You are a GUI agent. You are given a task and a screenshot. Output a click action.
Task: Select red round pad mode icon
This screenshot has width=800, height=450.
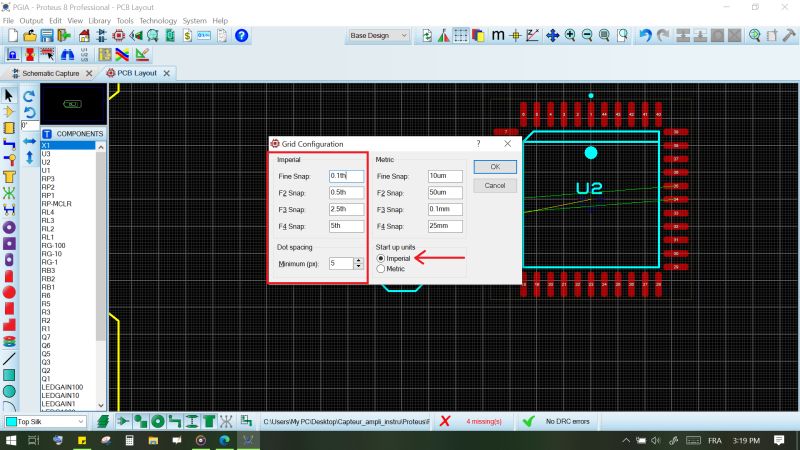[9, 292]
